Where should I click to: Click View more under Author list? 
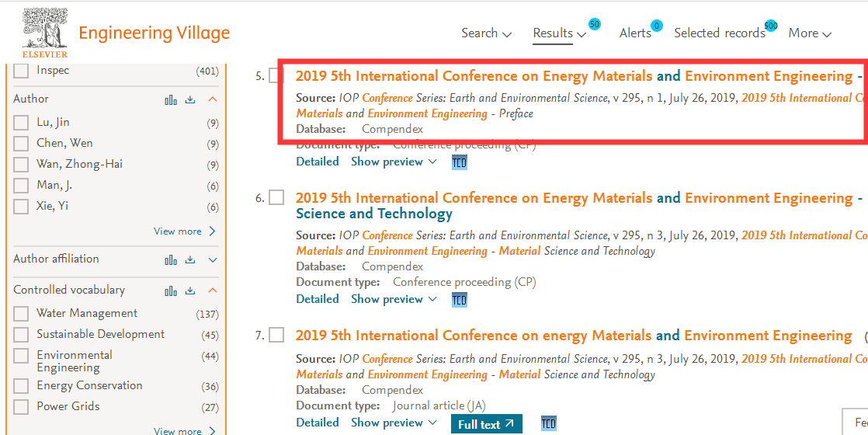pyautogui.click(x=185, y=231)
